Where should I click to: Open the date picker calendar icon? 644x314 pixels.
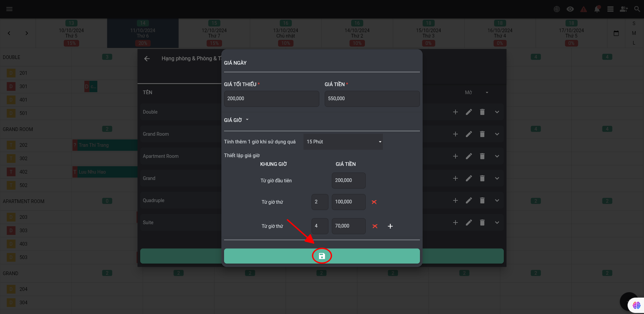[x=616, y=33]
